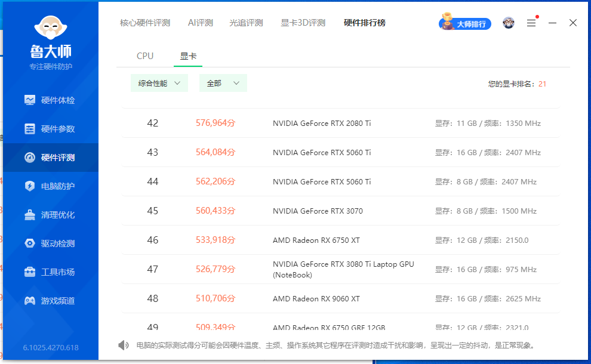Viewport: 591px width, 364px height.
Task: Click the 鲁大师 logo avatar
Action: 51,27
